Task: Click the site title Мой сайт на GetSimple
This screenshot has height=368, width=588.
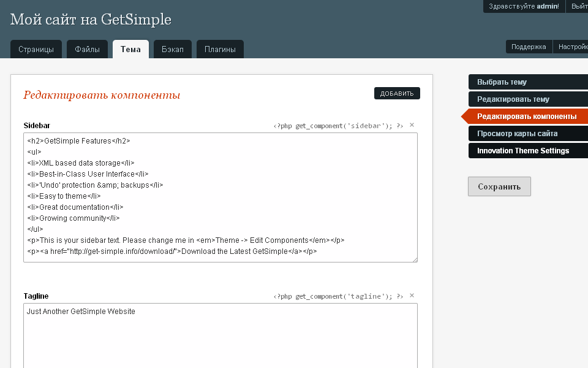Action: click(91, 20)
